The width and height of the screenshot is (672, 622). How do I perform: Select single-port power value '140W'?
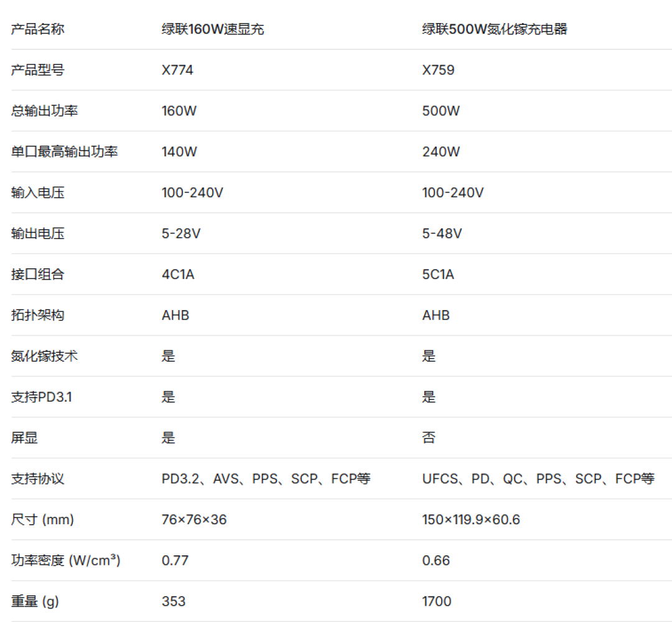(x=179, y=151)
